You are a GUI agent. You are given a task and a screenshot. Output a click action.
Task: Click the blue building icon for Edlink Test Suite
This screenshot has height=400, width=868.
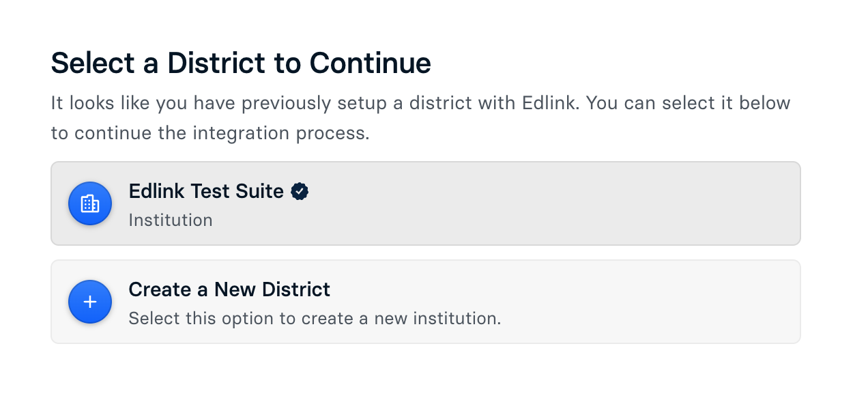coord(90,203)
